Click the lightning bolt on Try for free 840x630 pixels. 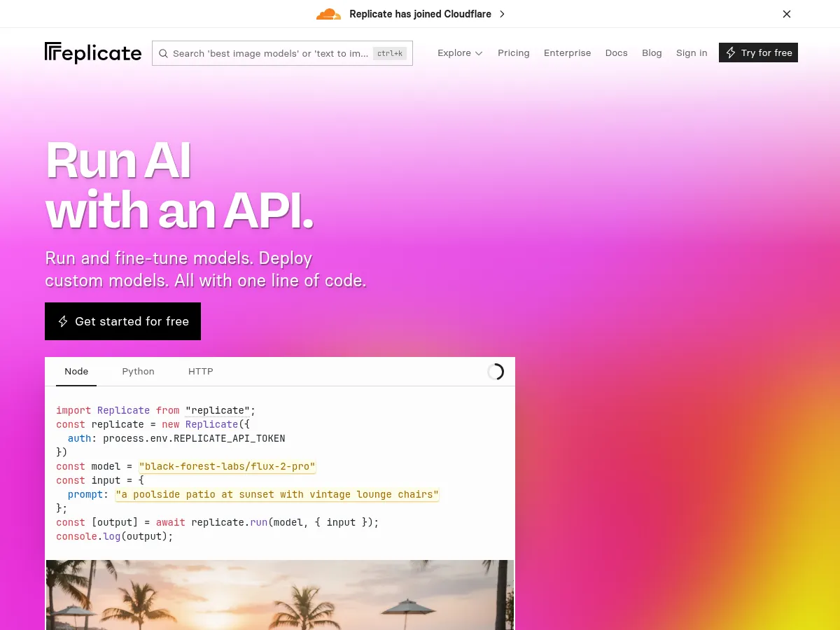pyautogui.click(x=731, y=52)
